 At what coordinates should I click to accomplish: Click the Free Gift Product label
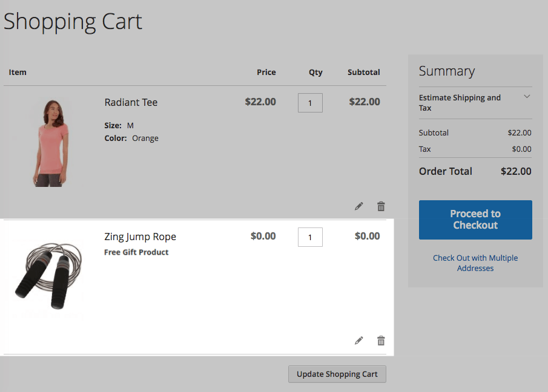(136, 252)
